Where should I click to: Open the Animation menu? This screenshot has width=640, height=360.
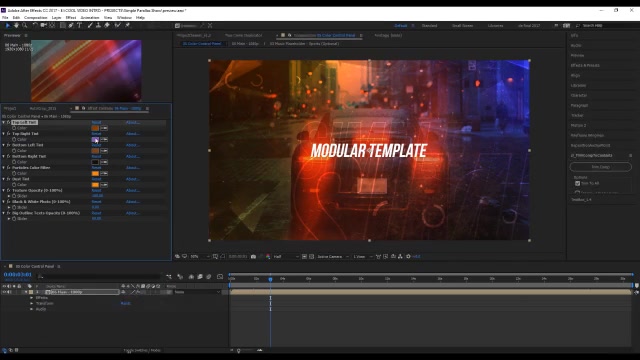click(x=90, y=18)
